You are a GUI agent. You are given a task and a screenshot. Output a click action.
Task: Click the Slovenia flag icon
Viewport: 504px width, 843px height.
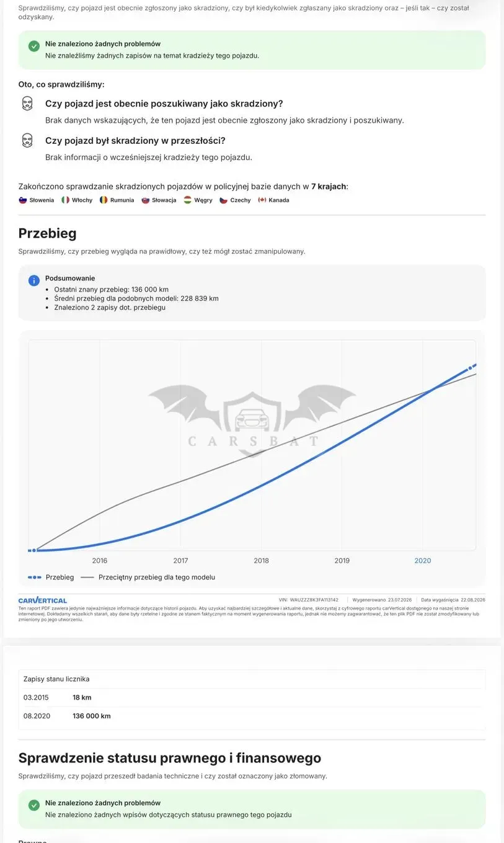tap(23, 200)
